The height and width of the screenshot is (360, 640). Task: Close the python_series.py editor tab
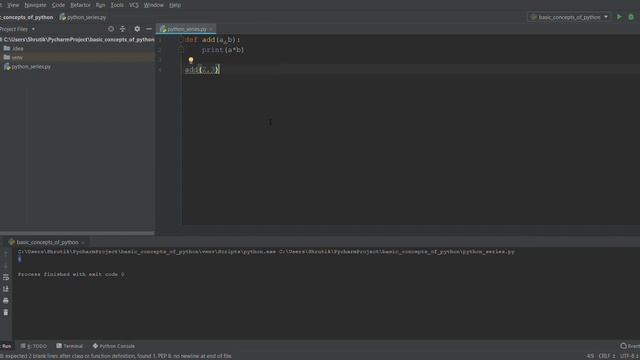(x=212, y=29)
